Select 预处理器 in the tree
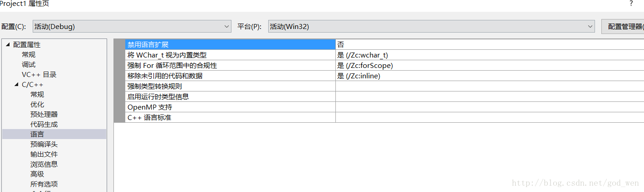This screenshot has width=644, height=192. click(x=44, y=115)
